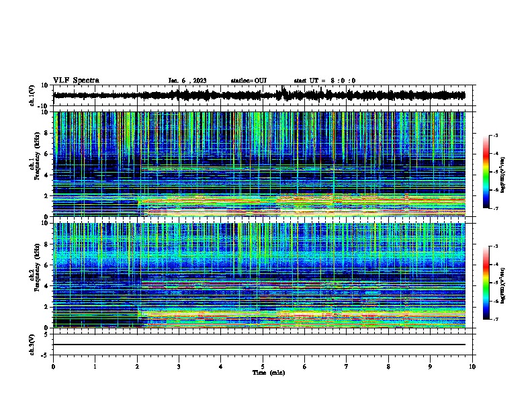The height and width of the screenshot is (411, 532).
Task: Click the ch.1 log(PSD) color bar title
Action: tap(503, 175)
